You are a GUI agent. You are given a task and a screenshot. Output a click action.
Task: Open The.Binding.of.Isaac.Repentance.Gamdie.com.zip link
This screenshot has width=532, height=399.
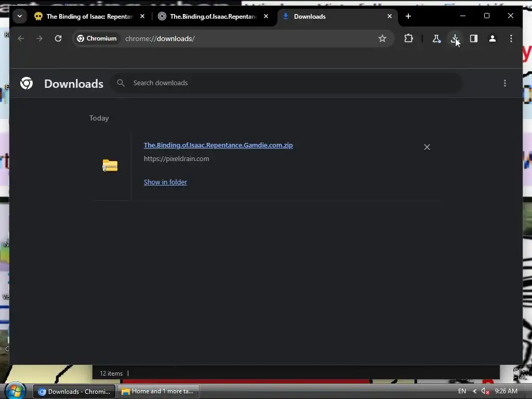point(218,145)
